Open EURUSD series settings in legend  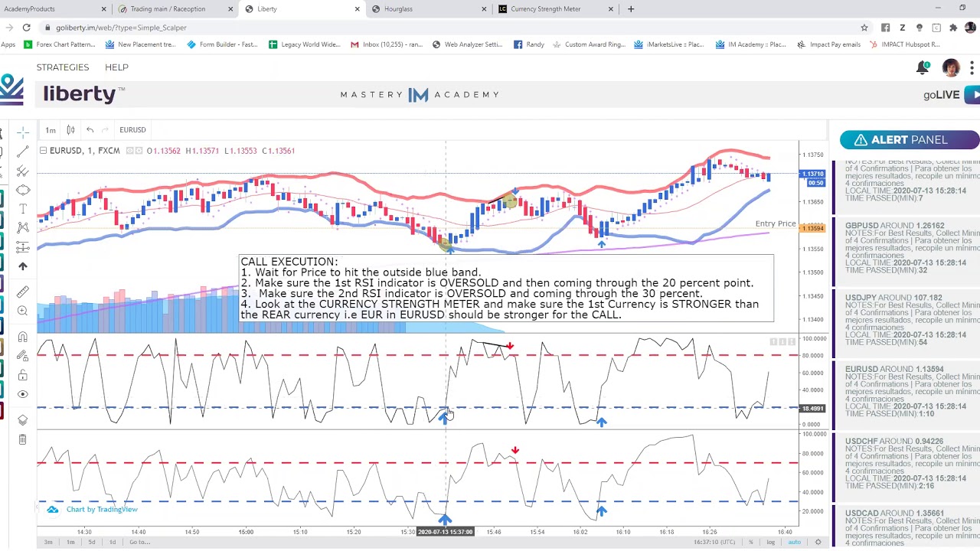pyautogui.click(x=139, y=151)
